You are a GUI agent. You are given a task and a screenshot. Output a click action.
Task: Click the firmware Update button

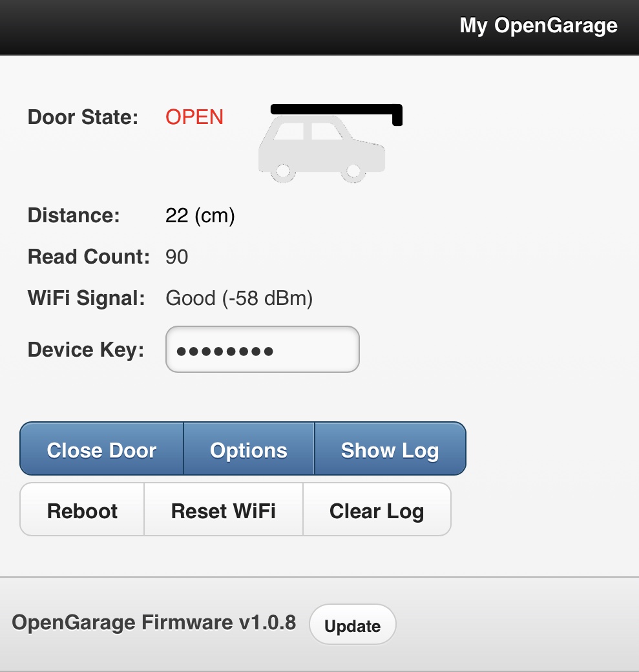pyautogui.click(x=352, y=625)
